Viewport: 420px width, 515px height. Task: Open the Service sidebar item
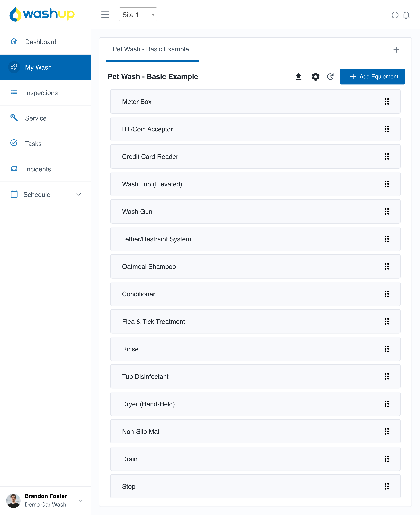(x=36, y=118)
